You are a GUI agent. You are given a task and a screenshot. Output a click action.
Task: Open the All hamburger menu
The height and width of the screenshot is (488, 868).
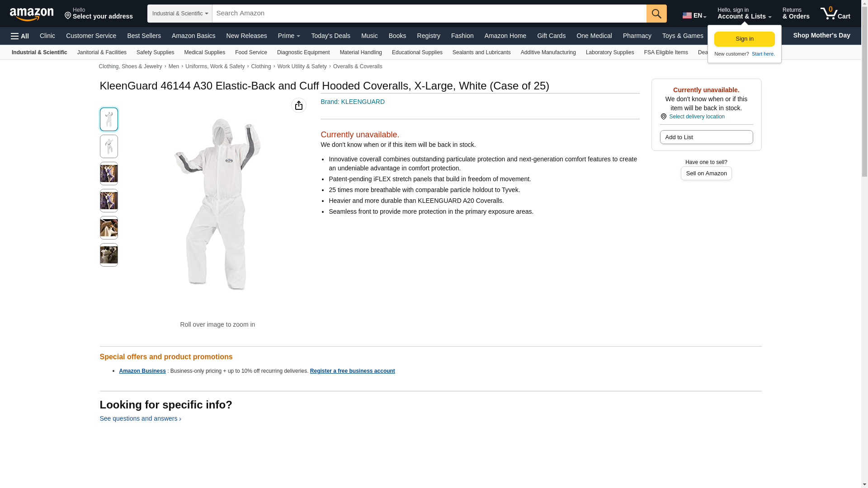[x=20, y=36]
